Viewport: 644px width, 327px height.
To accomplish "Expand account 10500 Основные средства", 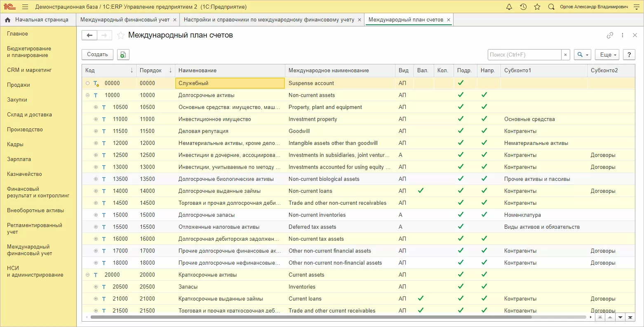I will tap(96, 107).
